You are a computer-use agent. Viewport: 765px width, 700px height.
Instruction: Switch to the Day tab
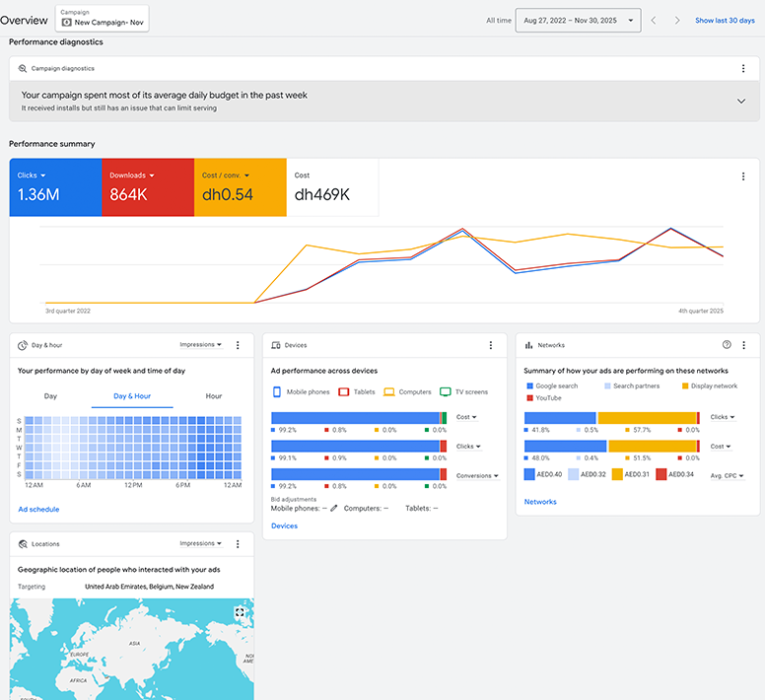coord(50,396)
